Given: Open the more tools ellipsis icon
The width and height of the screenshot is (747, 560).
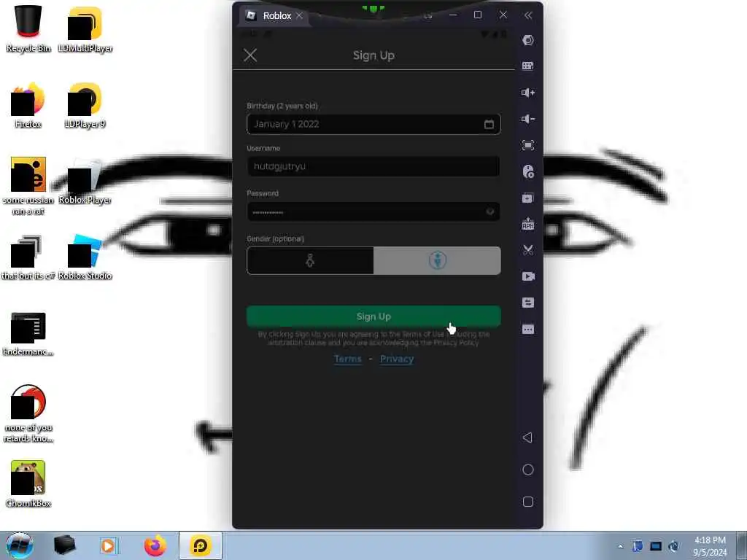Looking at the screenshot, I should tap(528, 329).
